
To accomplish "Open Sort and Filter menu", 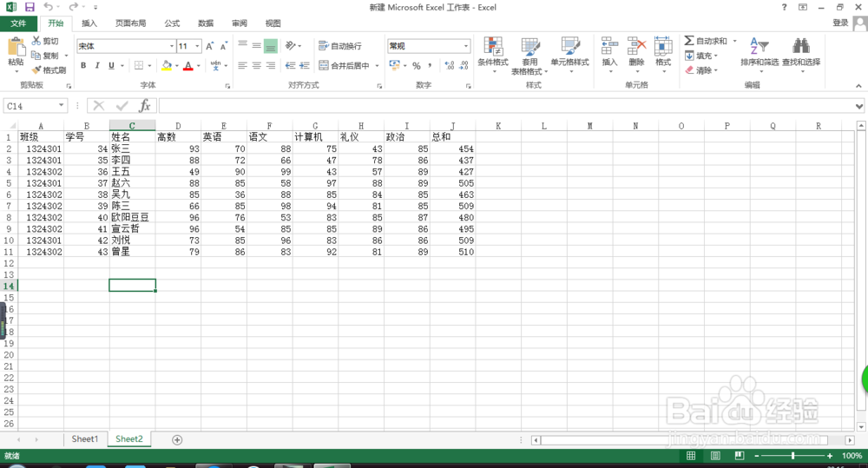I will [x=759, y=55].
